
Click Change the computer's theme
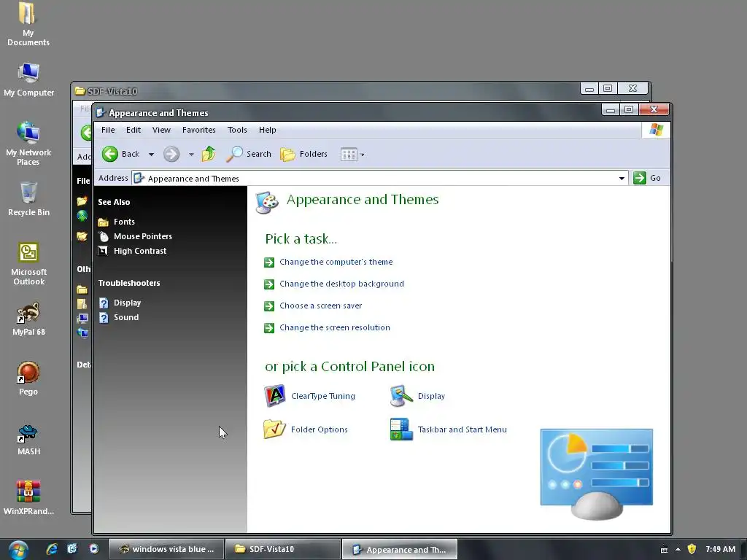click(x=336, y=262)
